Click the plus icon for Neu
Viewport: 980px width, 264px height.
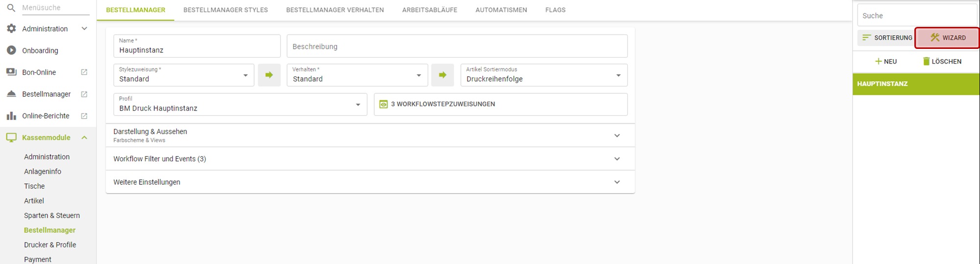pyautogui.click(x=879, y=62)
